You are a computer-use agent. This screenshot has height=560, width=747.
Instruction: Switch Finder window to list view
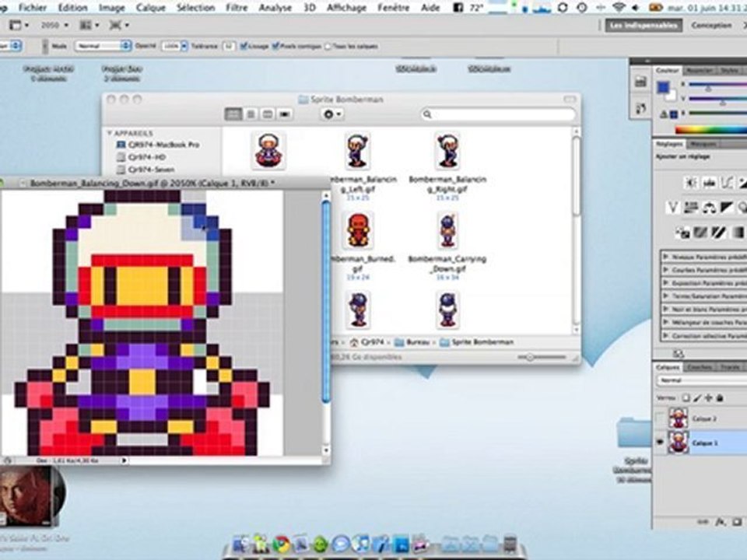[251, 114]
